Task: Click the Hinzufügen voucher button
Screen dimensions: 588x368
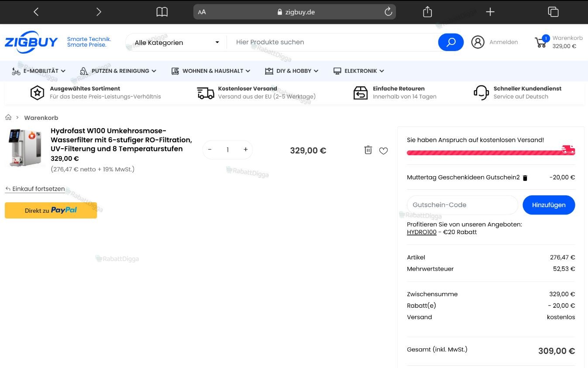Action: coord(549,205)
